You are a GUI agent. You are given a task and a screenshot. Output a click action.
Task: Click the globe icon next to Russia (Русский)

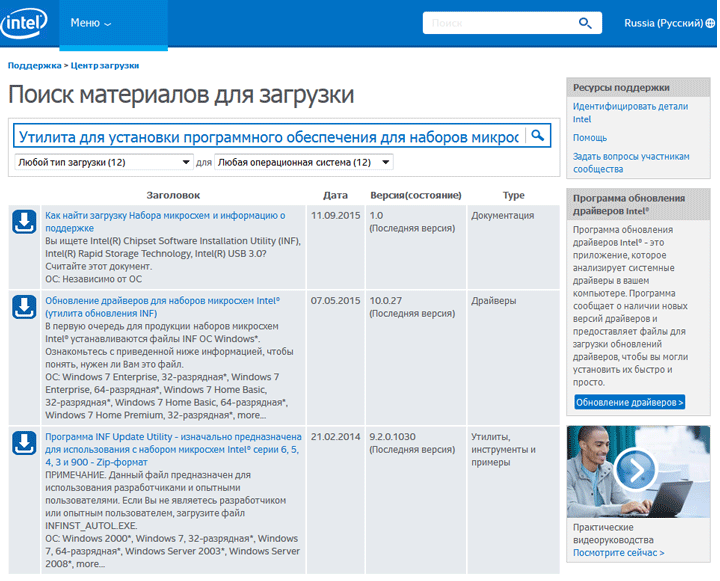pyautogui.click(x=710, y=23)
